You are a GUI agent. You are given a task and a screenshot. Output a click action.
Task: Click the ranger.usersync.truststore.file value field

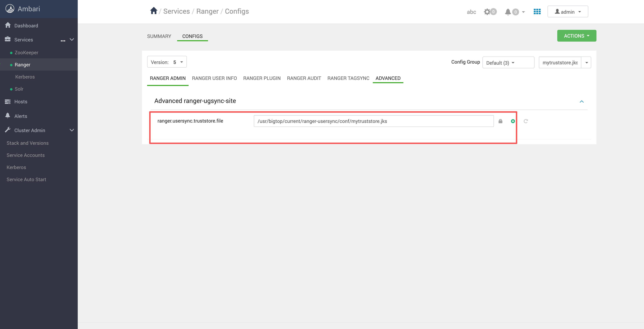tap(374, 121)
